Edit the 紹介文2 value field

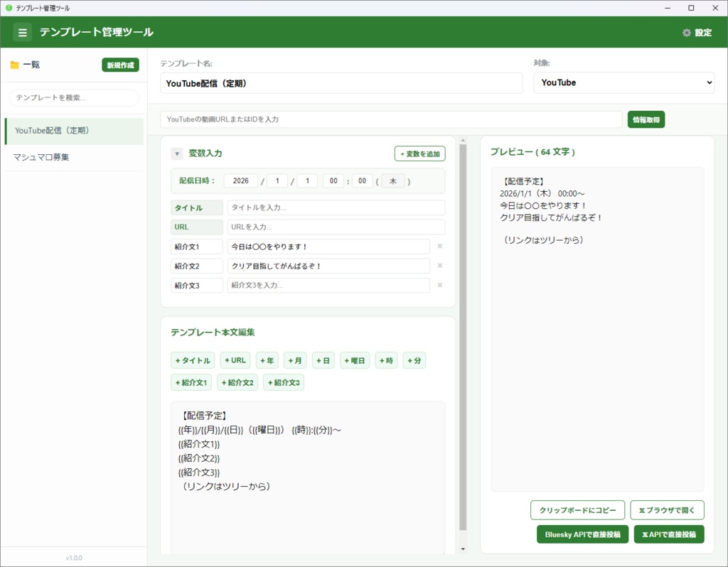328,266
